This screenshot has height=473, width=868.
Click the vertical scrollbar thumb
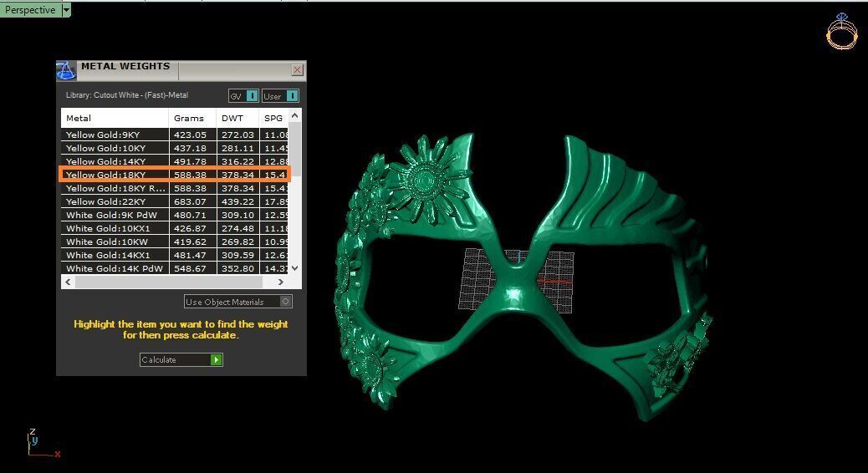click(x=295, y=148)
